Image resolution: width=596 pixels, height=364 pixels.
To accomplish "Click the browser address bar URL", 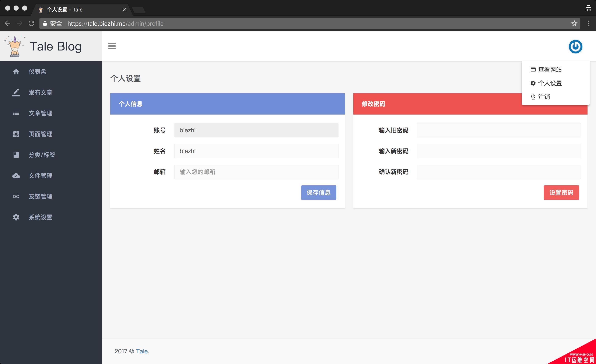I will coord(115,24).
